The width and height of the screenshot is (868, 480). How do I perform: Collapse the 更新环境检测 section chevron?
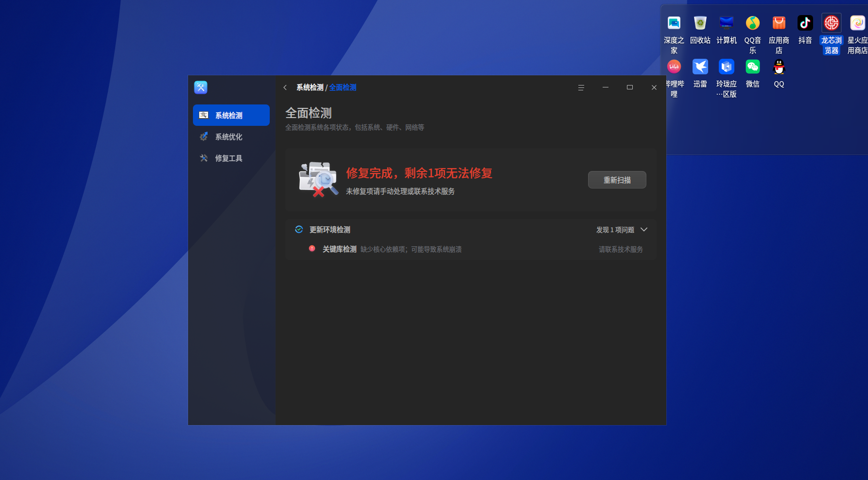[644, 229]
